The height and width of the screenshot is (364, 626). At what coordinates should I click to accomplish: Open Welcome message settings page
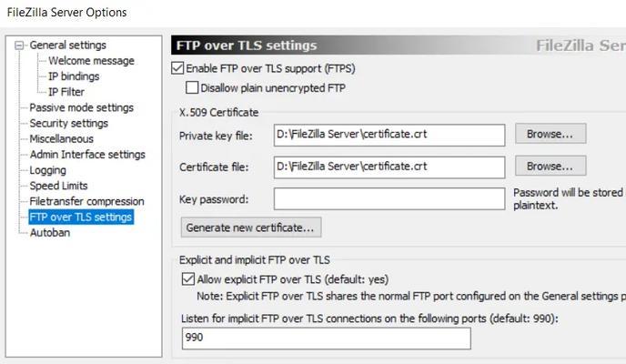tap(91, 61)
